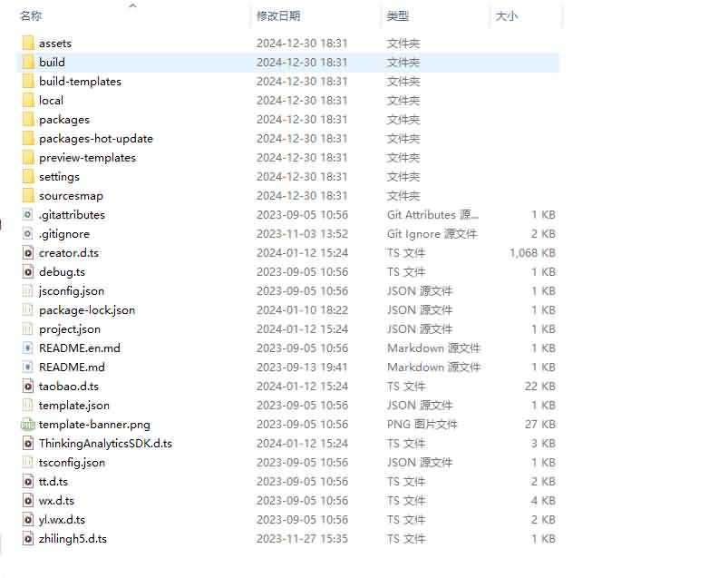Image resolution: width=728 pixels, height=578 pixels.
Task: Select the build folder icon
Action: (27, 62)
